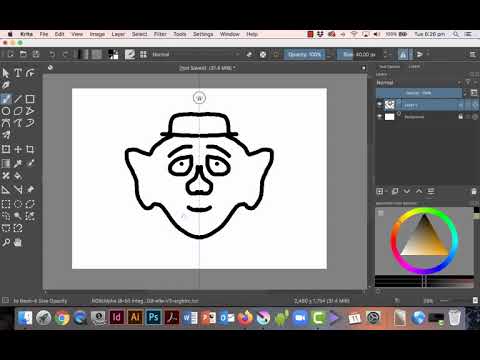Click the undo button in the toolbar
The image size is (480, 360).
pyautogui.click(x=52, y=54)
